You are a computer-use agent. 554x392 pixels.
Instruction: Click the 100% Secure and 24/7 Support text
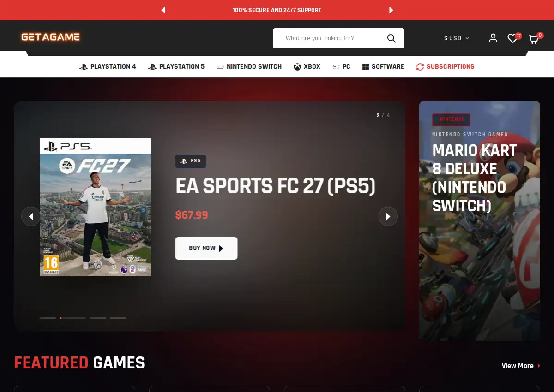pyautogui.click(x=277, y=10)
